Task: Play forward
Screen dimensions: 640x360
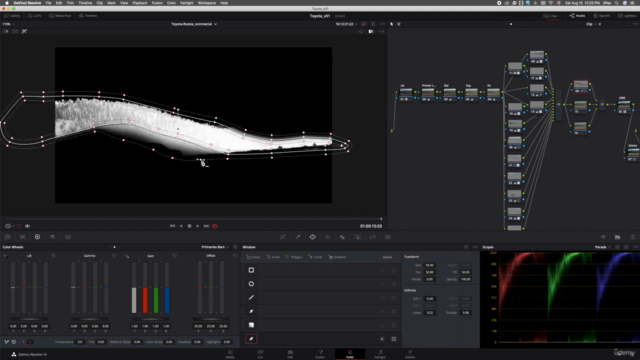Action: point(198,226)
